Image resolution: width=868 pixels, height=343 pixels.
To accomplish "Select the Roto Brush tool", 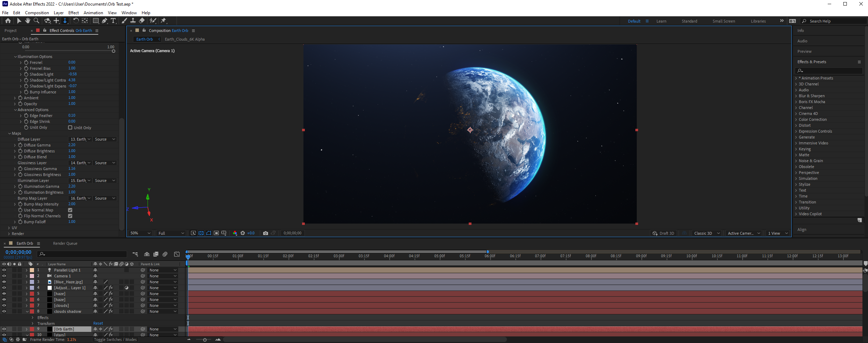I will pyautogui.click(x=153, y=21).
